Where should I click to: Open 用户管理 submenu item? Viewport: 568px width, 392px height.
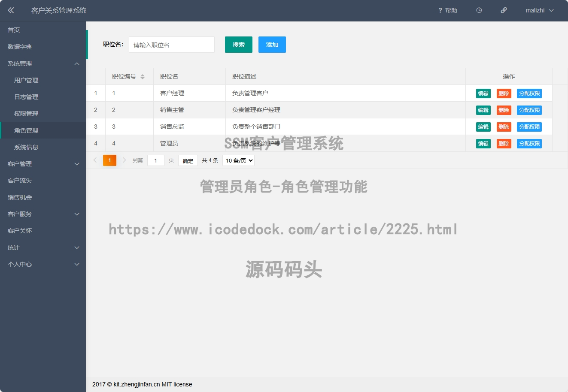(43, 80)
